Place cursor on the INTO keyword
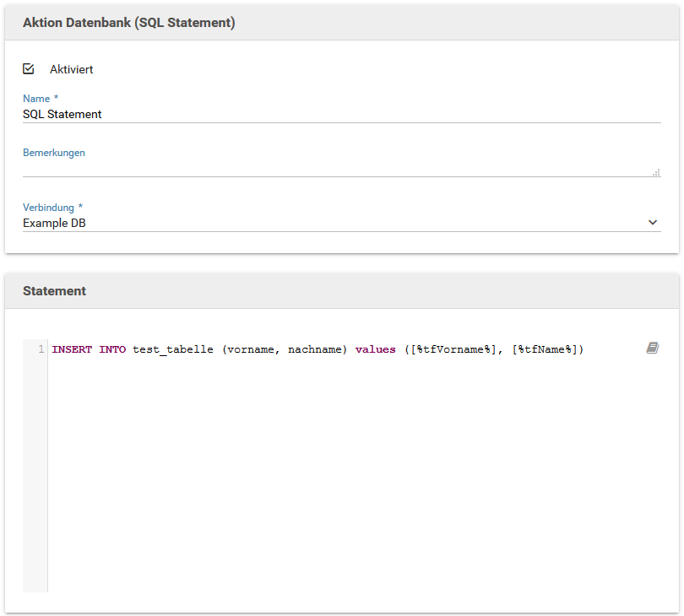684x616 pixels. pos(112,349)
